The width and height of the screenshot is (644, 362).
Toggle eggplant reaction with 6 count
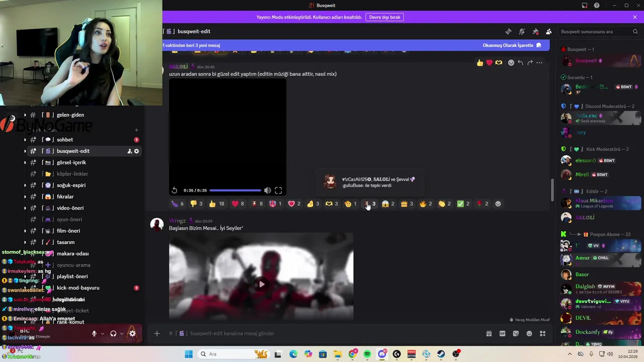pos(178,204)
